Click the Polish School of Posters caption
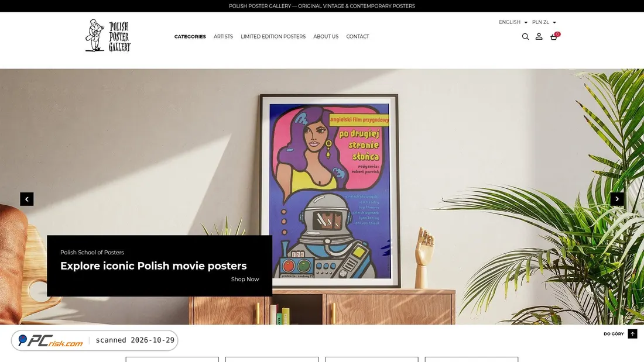Image resolution: width=644 pixels, height=362 pixels. [92, 253]
